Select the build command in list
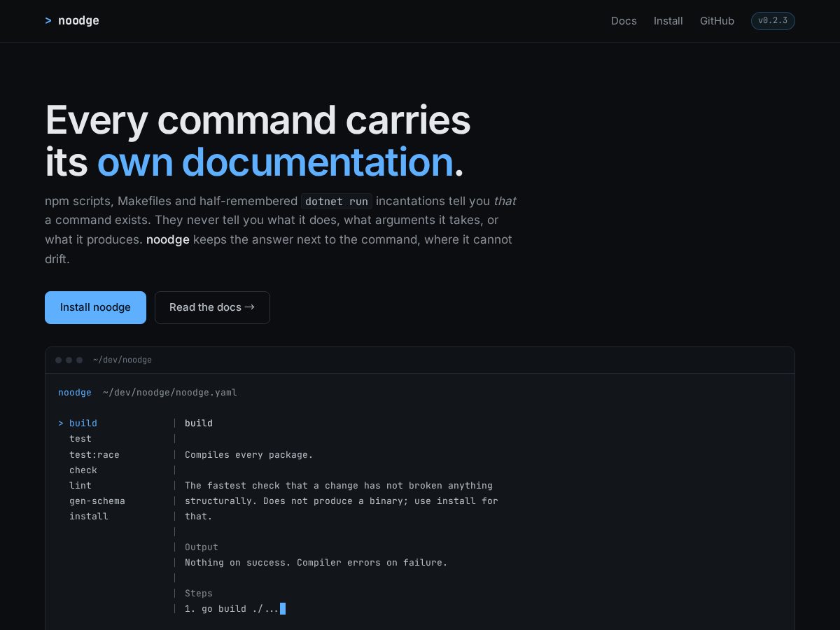 coord(83,423)
